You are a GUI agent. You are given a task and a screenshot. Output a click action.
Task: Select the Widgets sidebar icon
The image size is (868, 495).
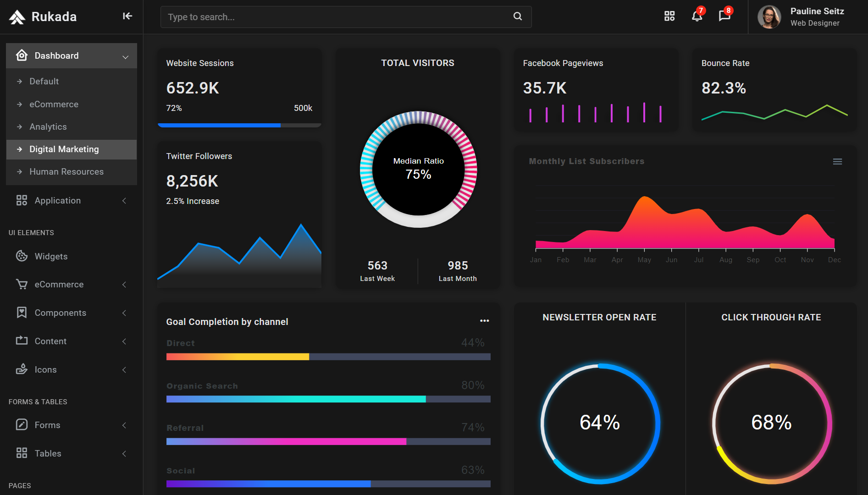22,256
